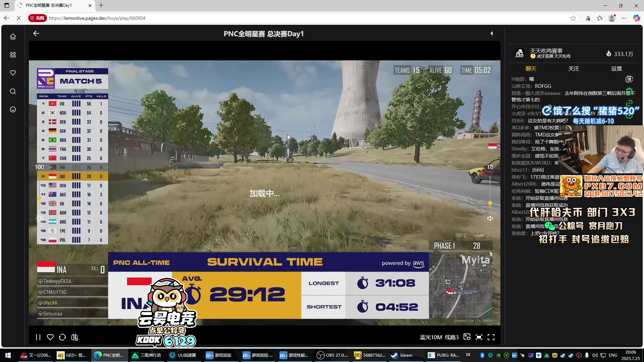Favorite the stream with the player heart icon
The width and height of the screenshot is (644, 362).
[x=50, y=337]
